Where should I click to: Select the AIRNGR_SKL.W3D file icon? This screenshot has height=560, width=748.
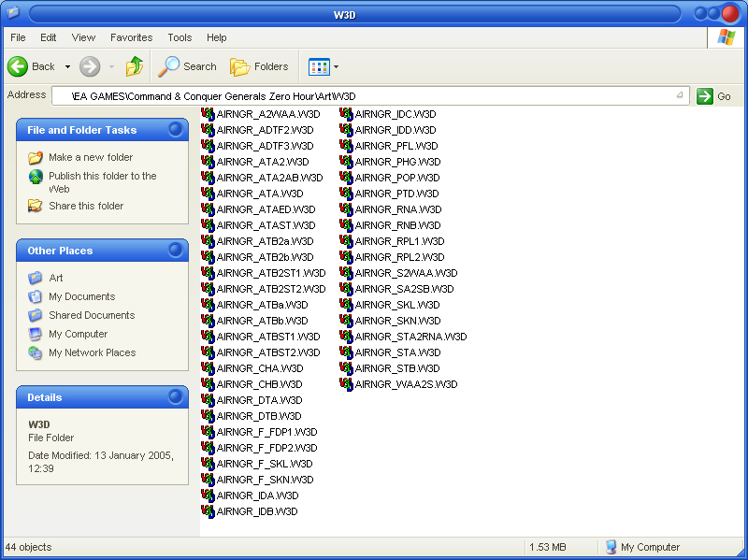pyautogui.click(x=346, y=305)
